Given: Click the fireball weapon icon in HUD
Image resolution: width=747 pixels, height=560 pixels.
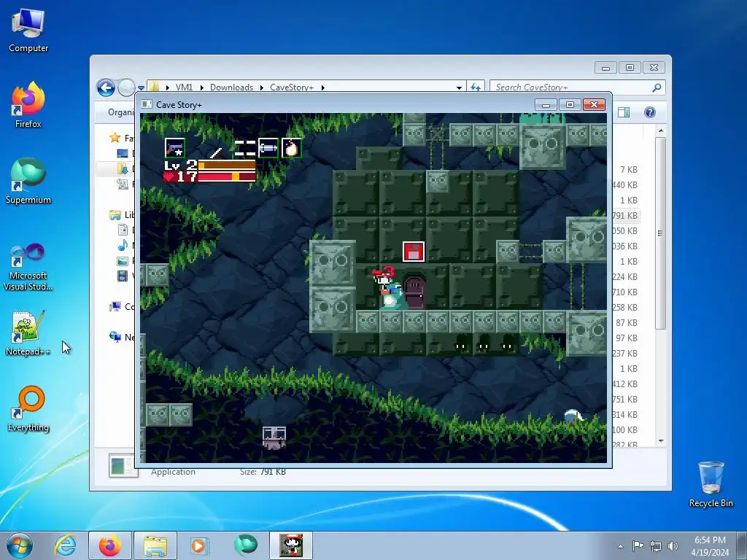Looking at the screenshot, I should (292, 148).
